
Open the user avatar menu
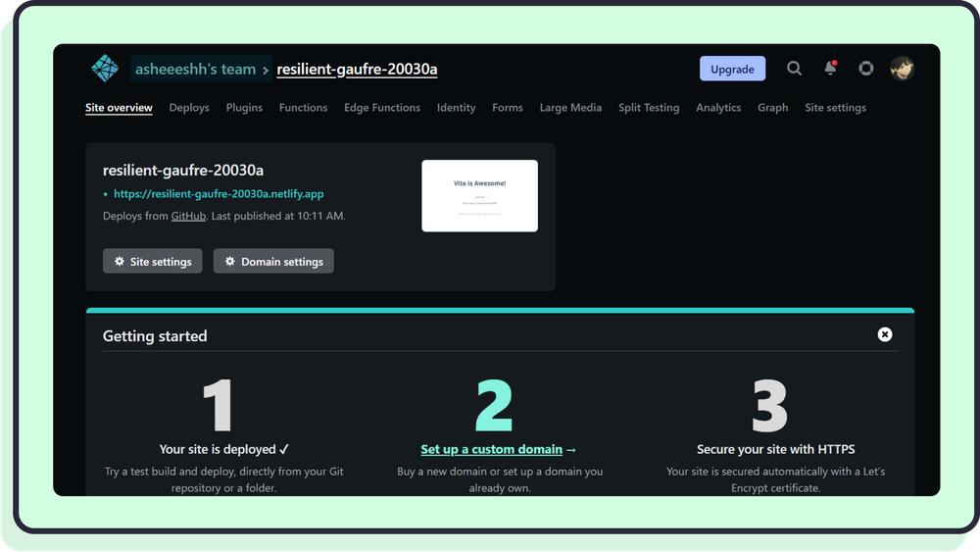pos(902,69)
